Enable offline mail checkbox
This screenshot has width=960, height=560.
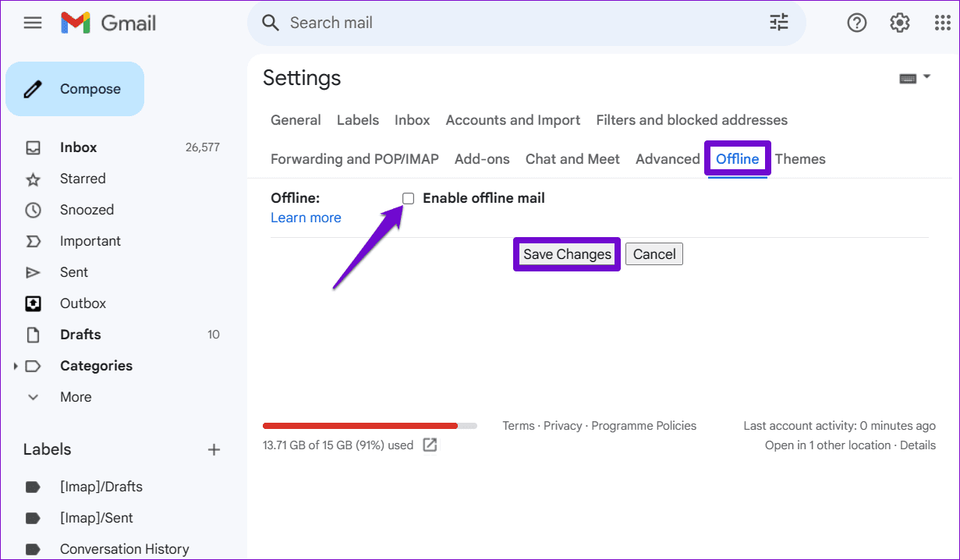pyautogui.click(x=408, y=198)
